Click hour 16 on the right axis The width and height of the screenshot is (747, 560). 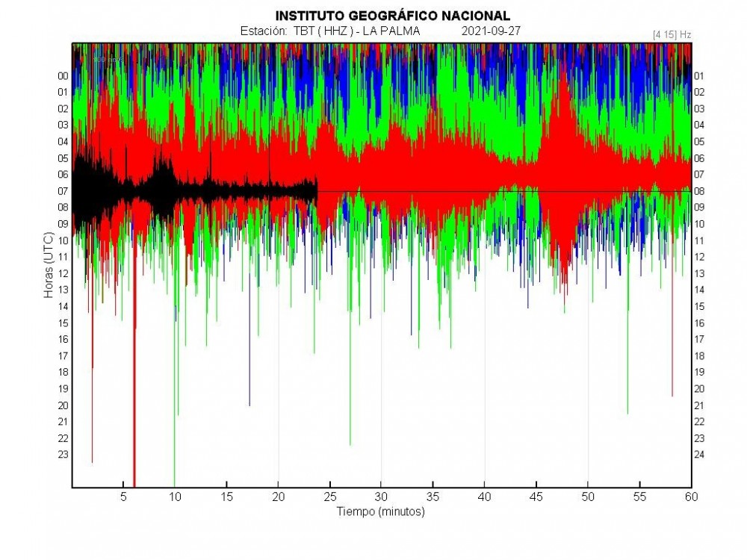[700, 323]
